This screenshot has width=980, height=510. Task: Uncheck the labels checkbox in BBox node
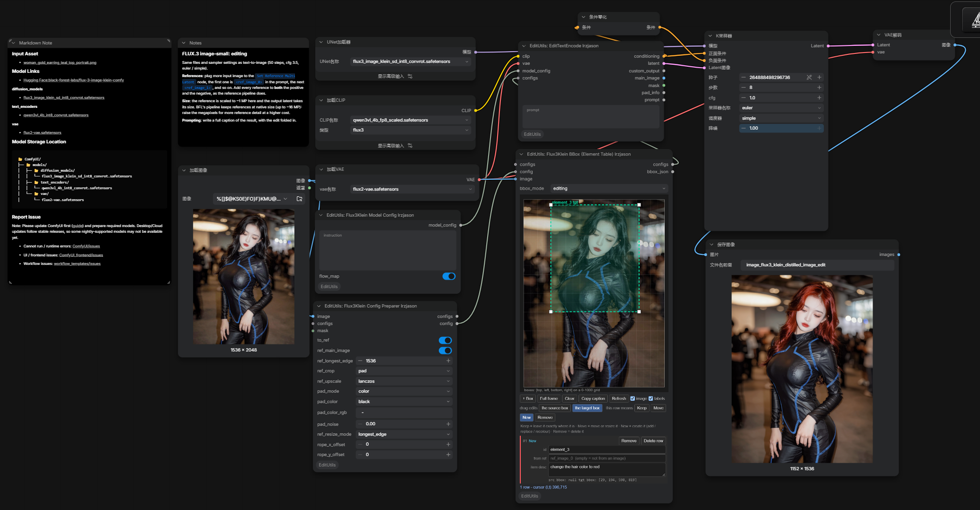tap(650, 398)
